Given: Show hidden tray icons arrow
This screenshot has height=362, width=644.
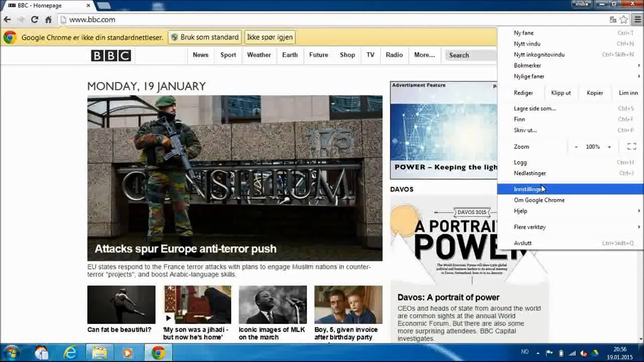Looking at the screenshot, I should 538,353.
